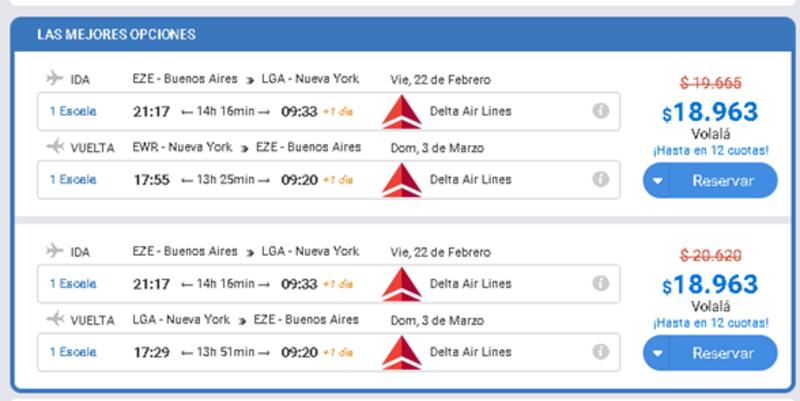This screenshot has height=401, width=800.
Task: Click info icon on first option's return flight
Action: click(x=600, y=179)
